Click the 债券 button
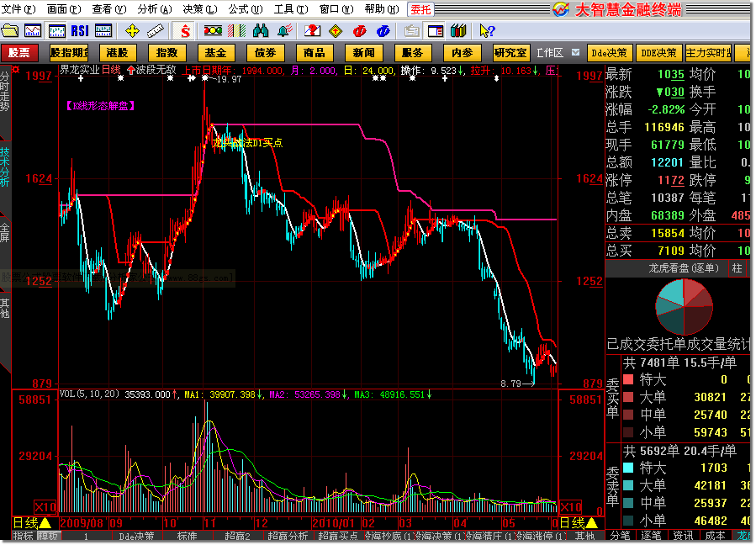The image size is (756, 545). [x=265, y=53]
